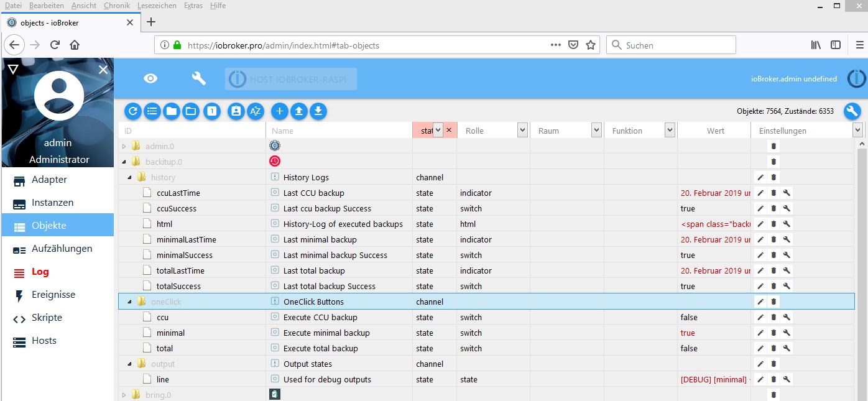Screen dimensions: 868x401
Task: Sort objects alphabetically with the AZ icon
Action: coord(256,111)
